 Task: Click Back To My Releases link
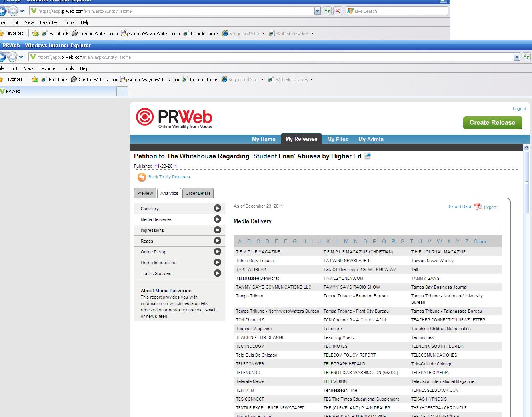[x=169, y=177]
